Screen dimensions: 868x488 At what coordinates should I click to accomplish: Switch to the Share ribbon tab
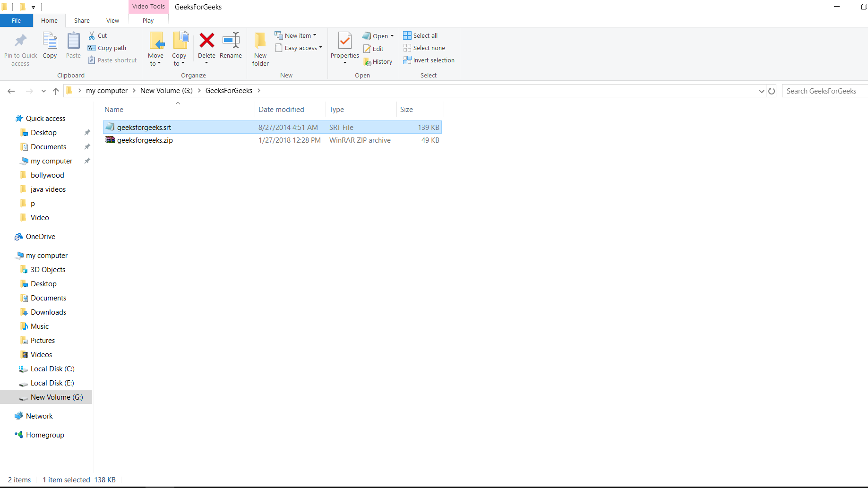click(x=82, y=20)
